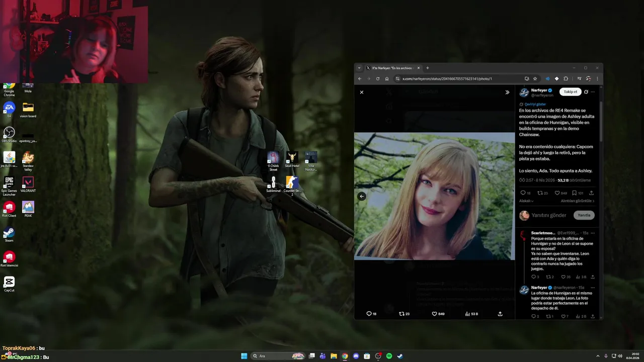Bookmark this page with star icon
644x362 pixels.
(x=535, y=78)
